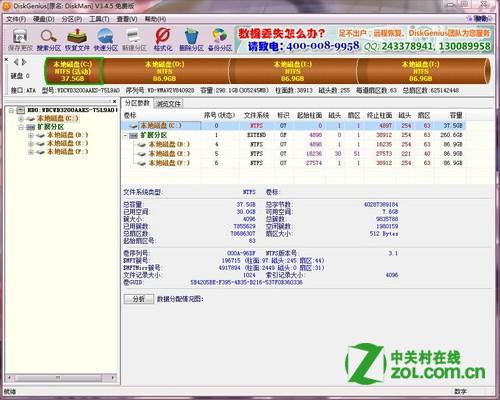Select F: 86.9GB partition in disk bar
This screenshot has height=400, width=500.
(x=421, y=71)
